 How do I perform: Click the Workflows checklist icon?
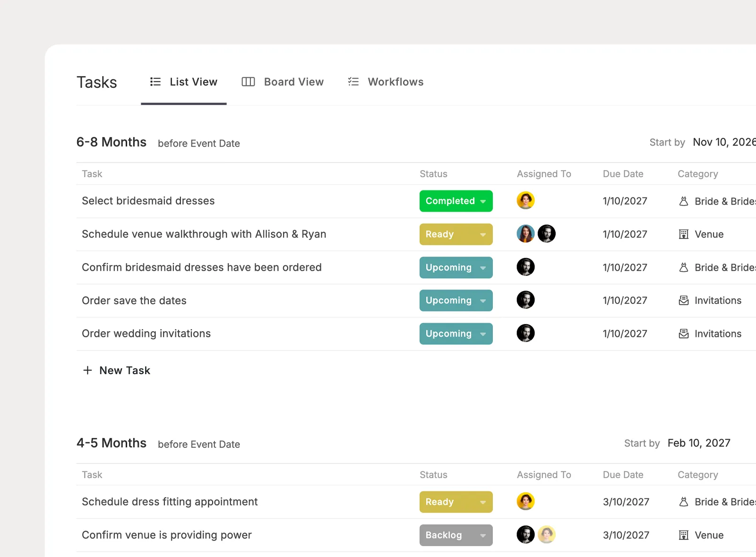pyautogui.click(x=353, y=82)
